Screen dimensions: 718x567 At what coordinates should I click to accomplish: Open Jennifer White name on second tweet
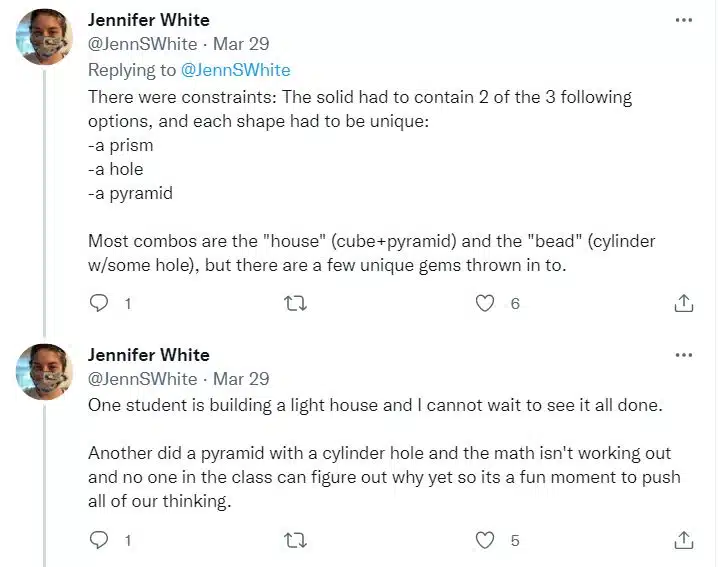(x=149, y=355)
